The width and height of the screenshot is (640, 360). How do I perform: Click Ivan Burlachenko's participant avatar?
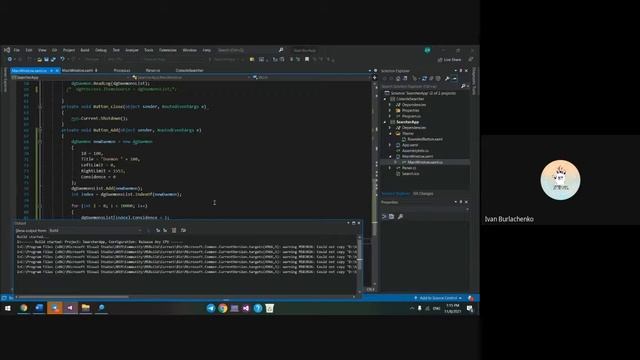560,180
